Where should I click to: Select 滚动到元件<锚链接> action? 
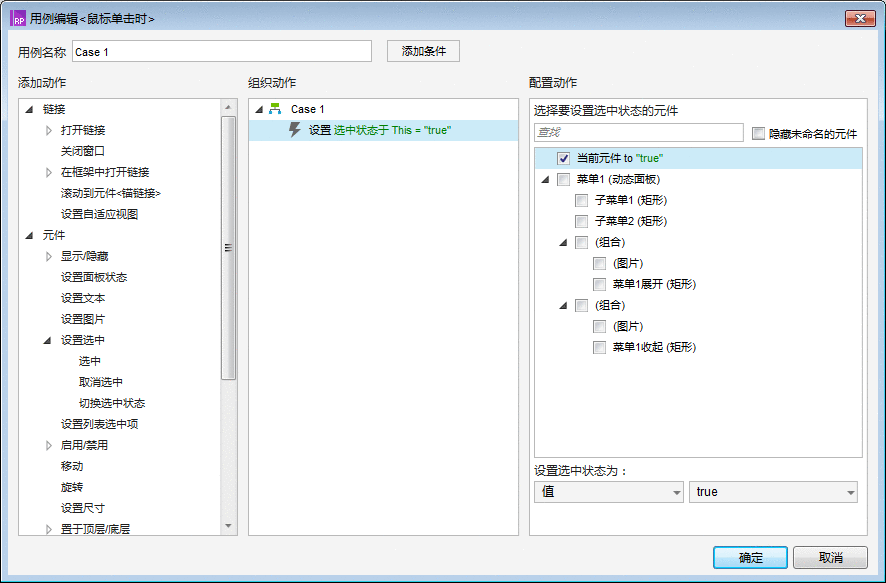tap(111, 193)
